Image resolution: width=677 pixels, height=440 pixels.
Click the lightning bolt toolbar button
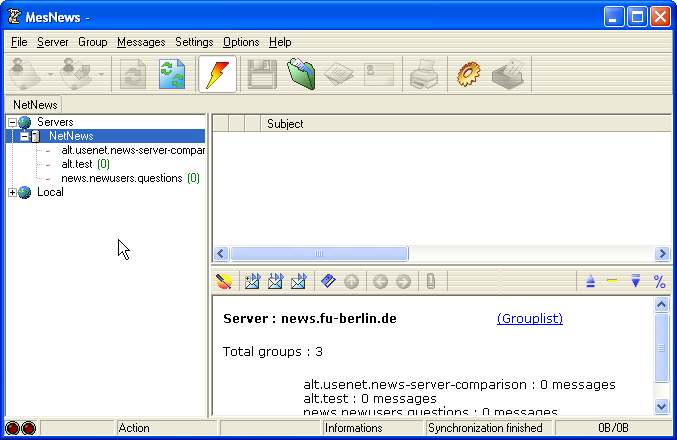[218, 75]
